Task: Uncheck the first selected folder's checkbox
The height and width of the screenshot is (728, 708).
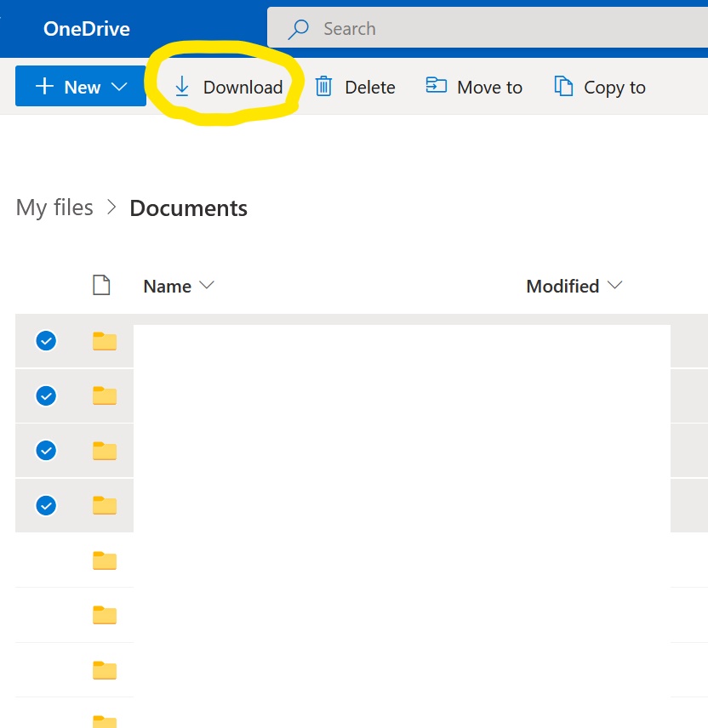Action: click(x=46, y=341)
